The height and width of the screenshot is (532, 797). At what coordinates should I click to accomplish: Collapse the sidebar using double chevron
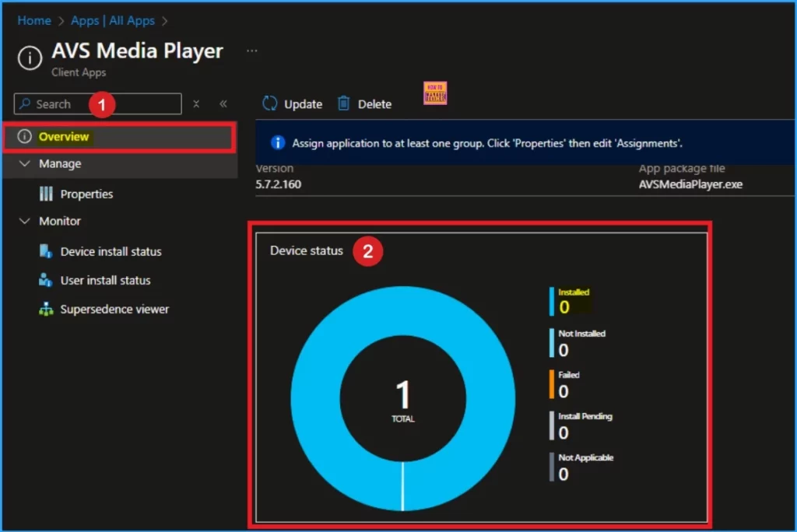click(223, 104)
